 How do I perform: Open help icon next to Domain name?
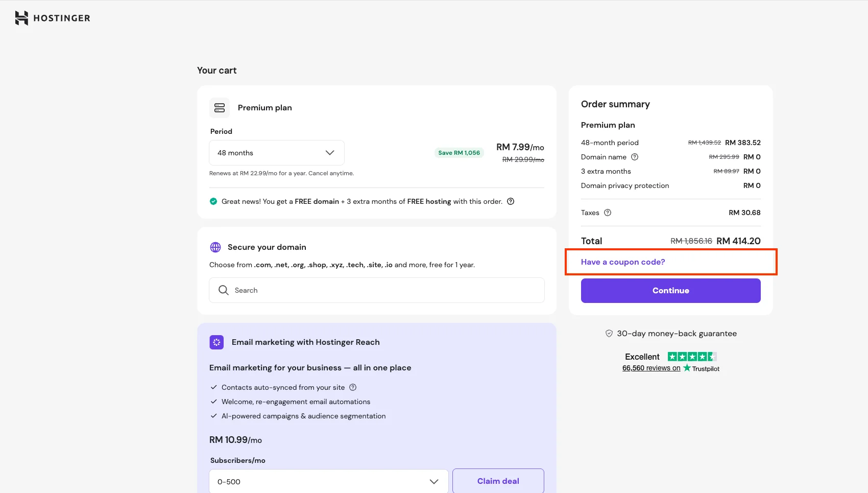point(635,157)
